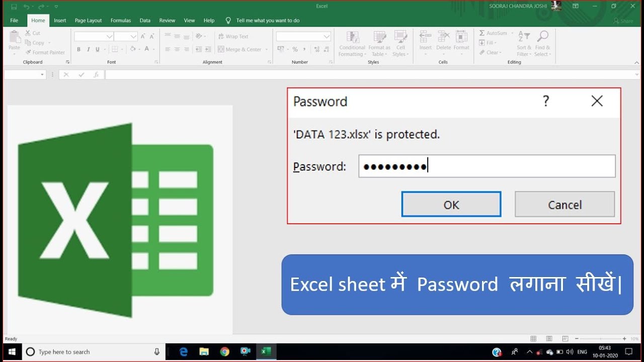The height and width of the screenshot is (362, 644).
Task: Toggle Wrap Text
Action: (x=233, y=36)
